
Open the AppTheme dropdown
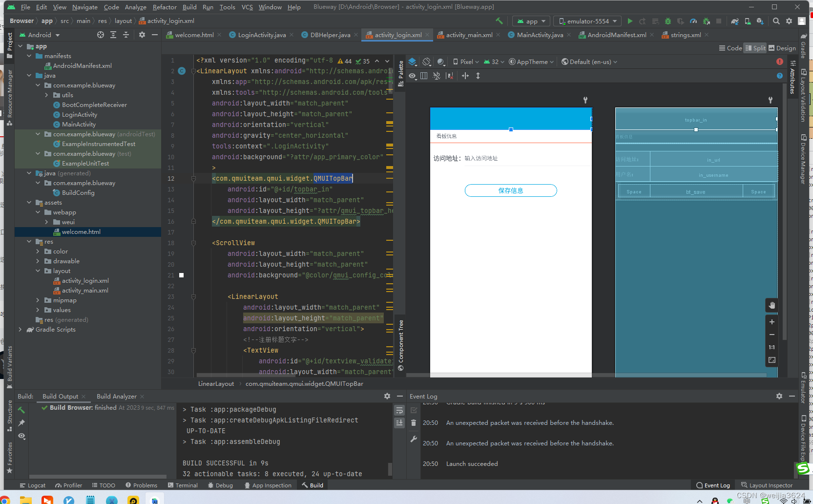coord(531,62)
